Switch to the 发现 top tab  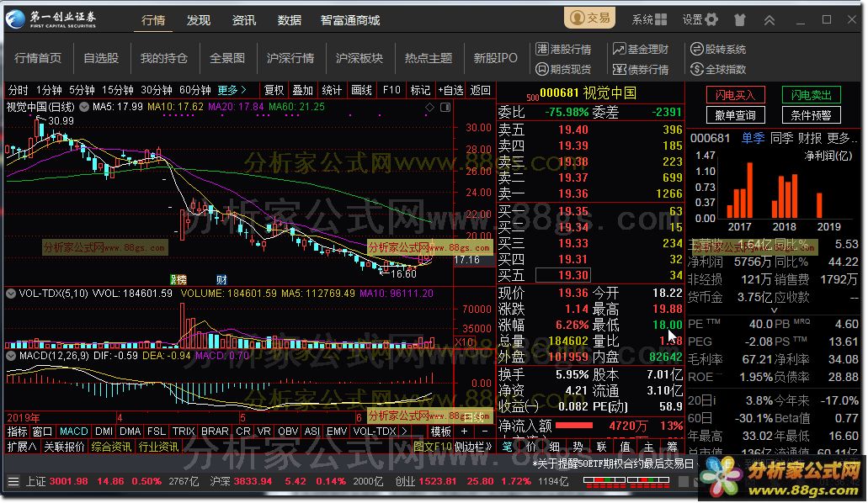[198, 20]
